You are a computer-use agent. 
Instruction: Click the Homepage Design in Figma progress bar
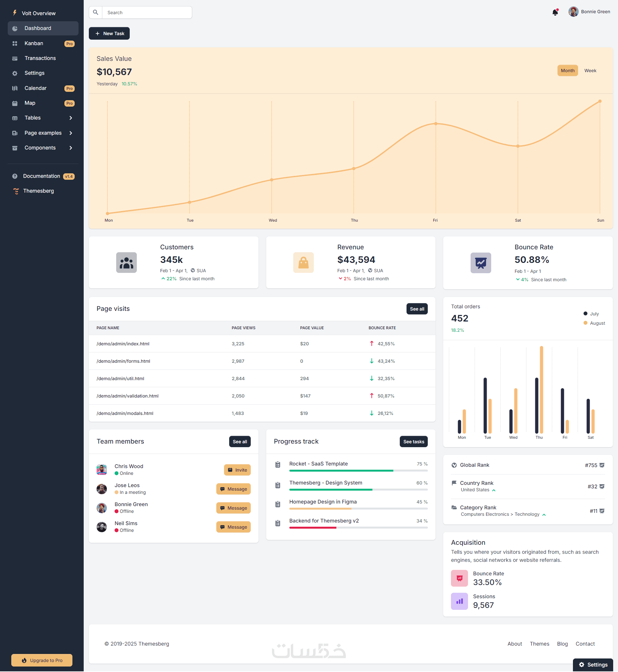[358, 509]
